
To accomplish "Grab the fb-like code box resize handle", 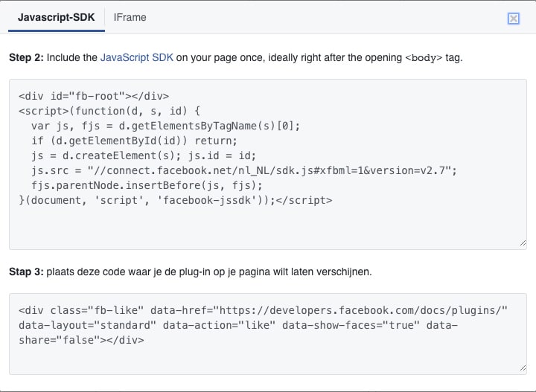I will click(523, 368).
